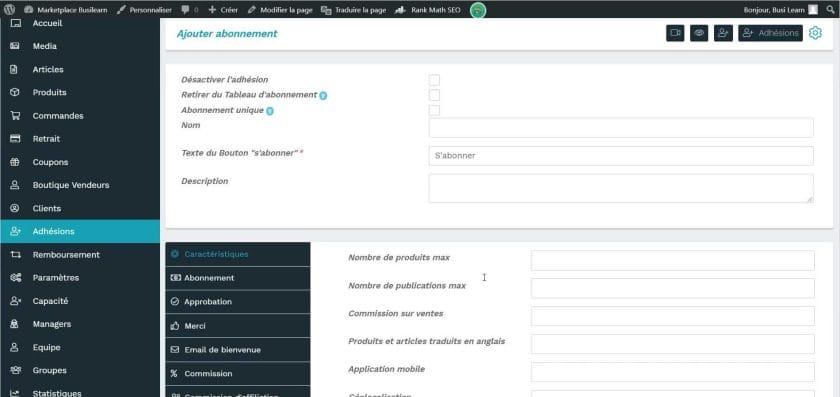Click the eye header button
The height and width of the screenshot is (397, 840).
pos(699,33)
